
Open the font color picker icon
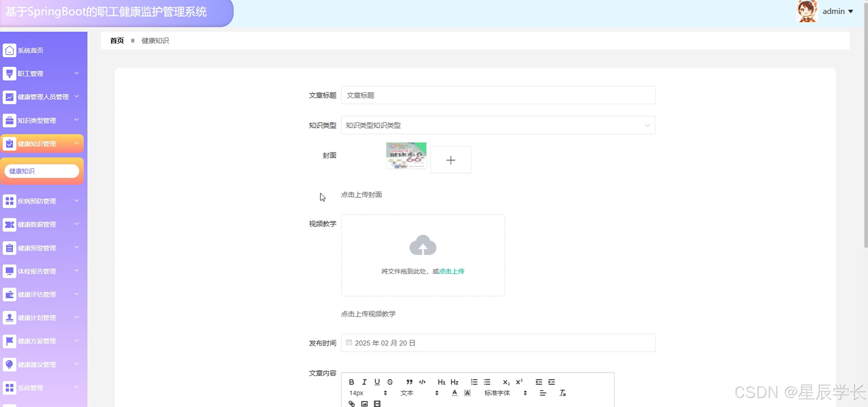[455, 393]
